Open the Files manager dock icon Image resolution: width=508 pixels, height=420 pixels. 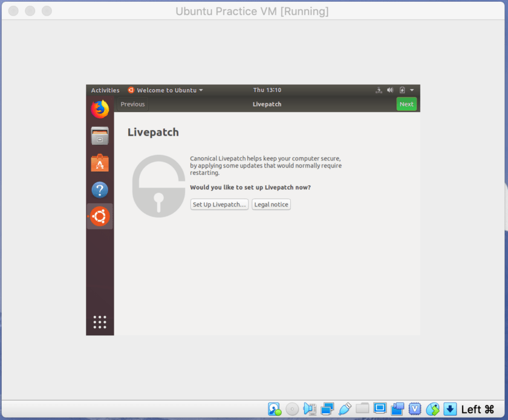point(100,136)
